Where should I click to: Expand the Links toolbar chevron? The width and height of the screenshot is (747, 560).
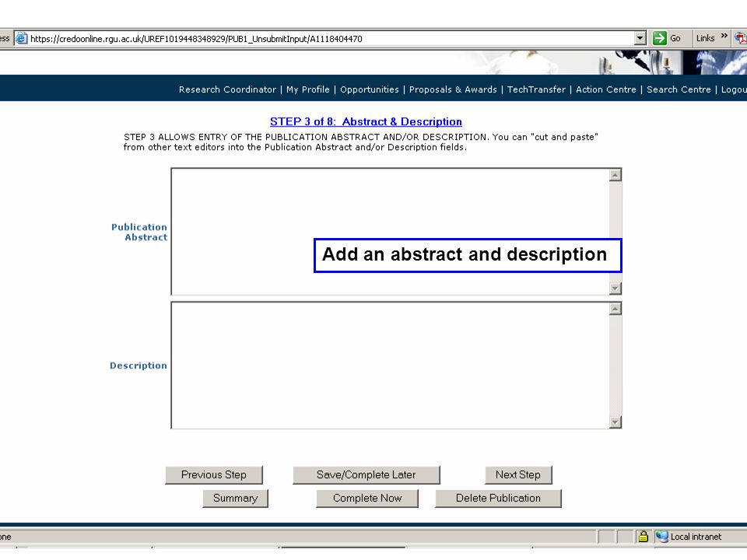[x=724, y=36]
